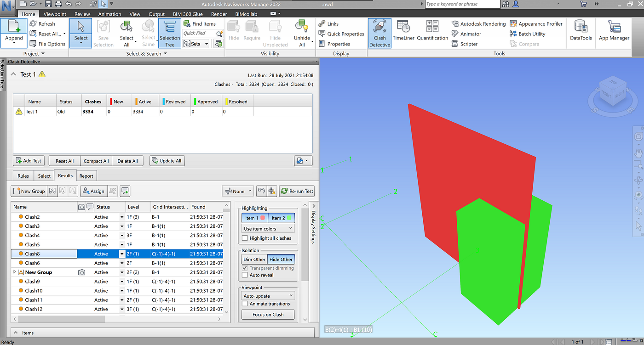This screenshot has width=644, height=345.
Task: Refresh the project files
Action: [x=42, y=24]
